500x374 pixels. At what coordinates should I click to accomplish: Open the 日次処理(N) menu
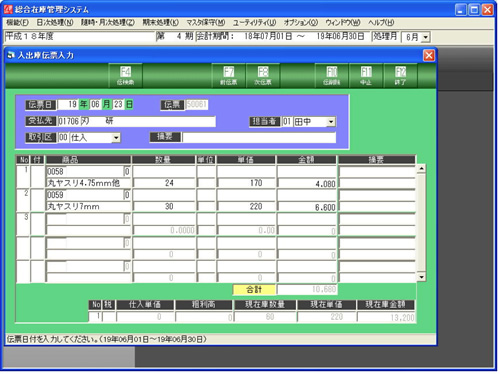point(55,23)
